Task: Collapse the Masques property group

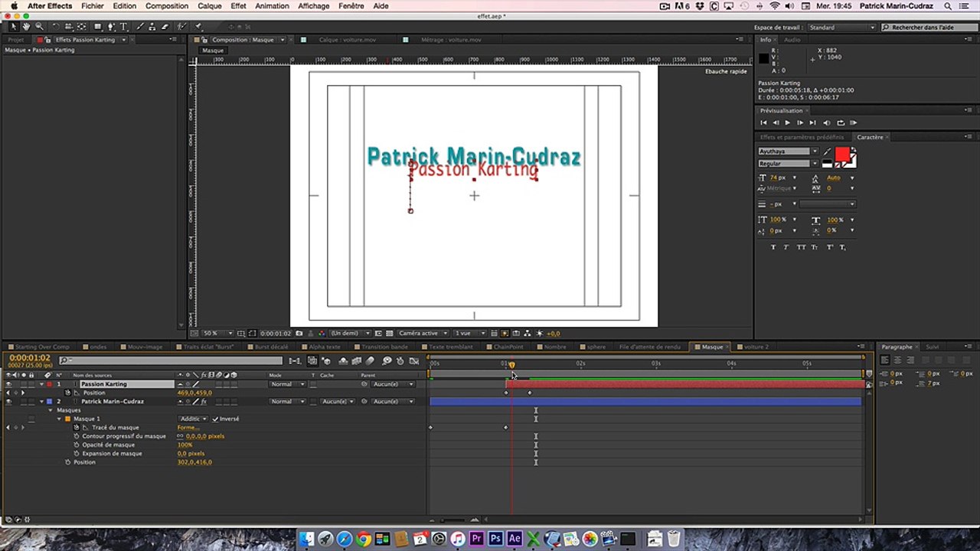Action: pos(51,410)
